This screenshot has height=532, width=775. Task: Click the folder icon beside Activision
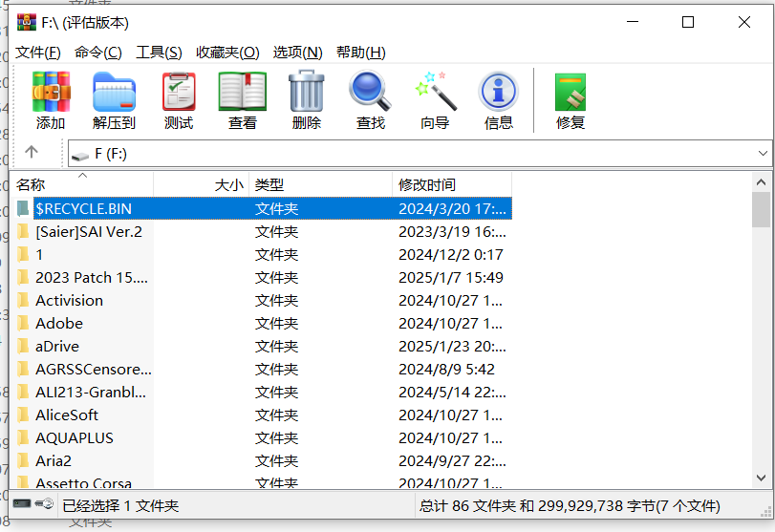23,300
